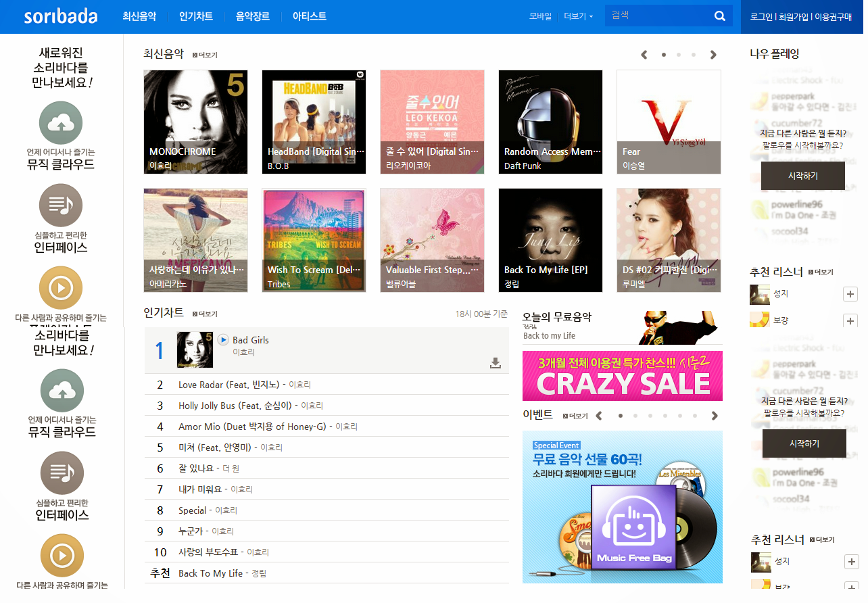
Task: Open the Music Free Bag event banner
Action: point(623,507)
